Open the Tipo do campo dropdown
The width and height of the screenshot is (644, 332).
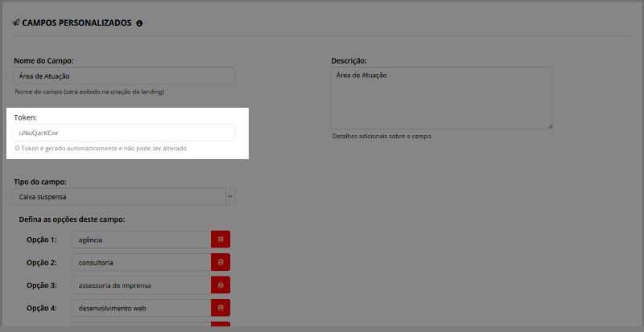124,197
